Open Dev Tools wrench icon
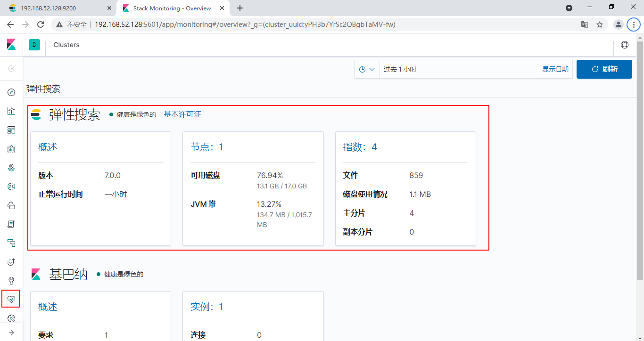Screen dimensions: 644x341 [11, 281]
